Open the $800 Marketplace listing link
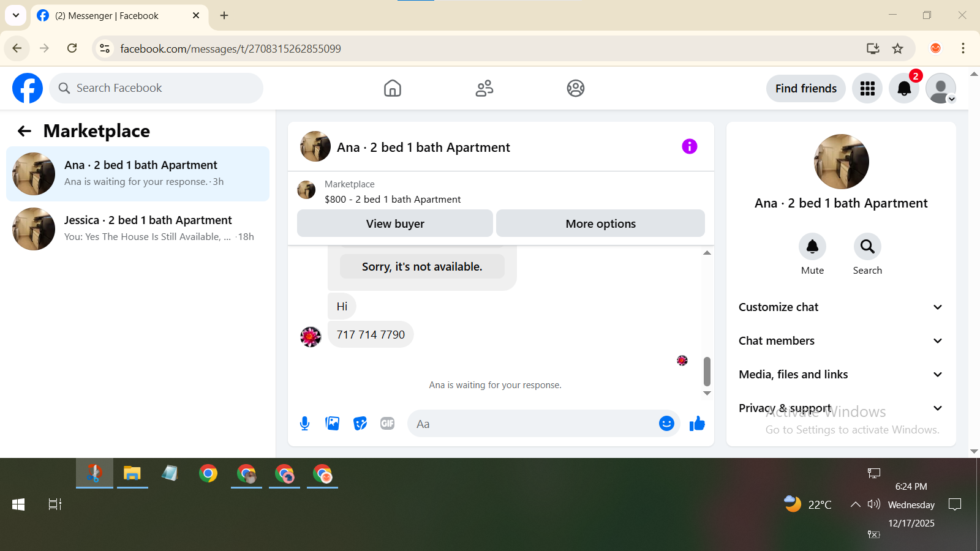Screen dimensions: 980x551 [392, 199]
